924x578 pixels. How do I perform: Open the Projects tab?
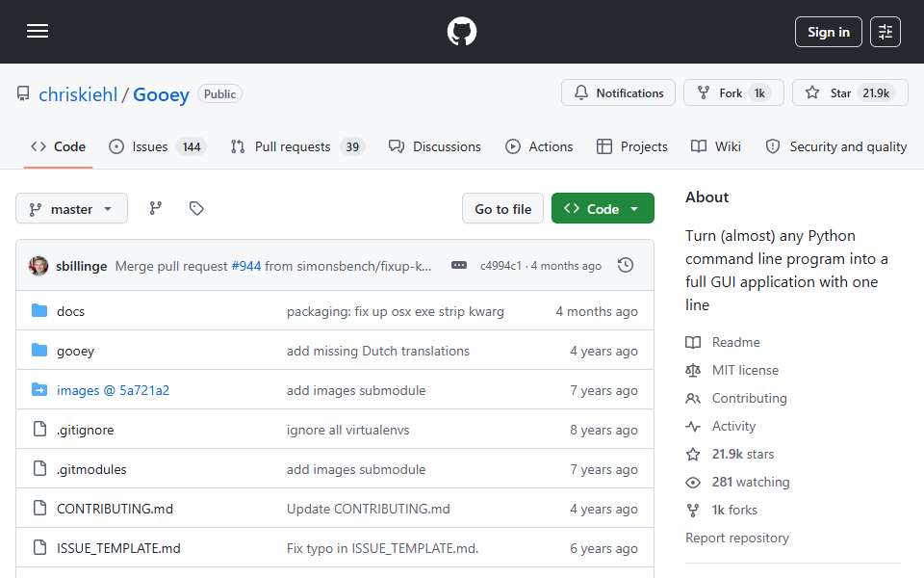tap(631, 146)
